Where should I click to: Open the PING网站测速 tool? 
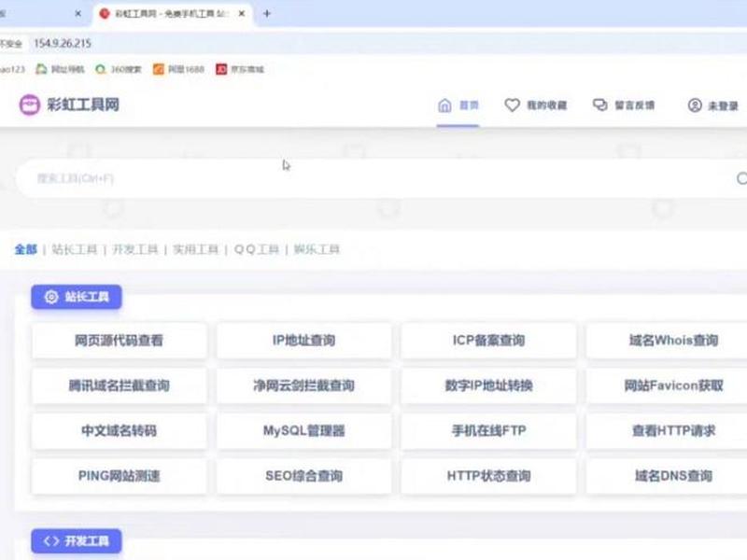coord(120,476)
